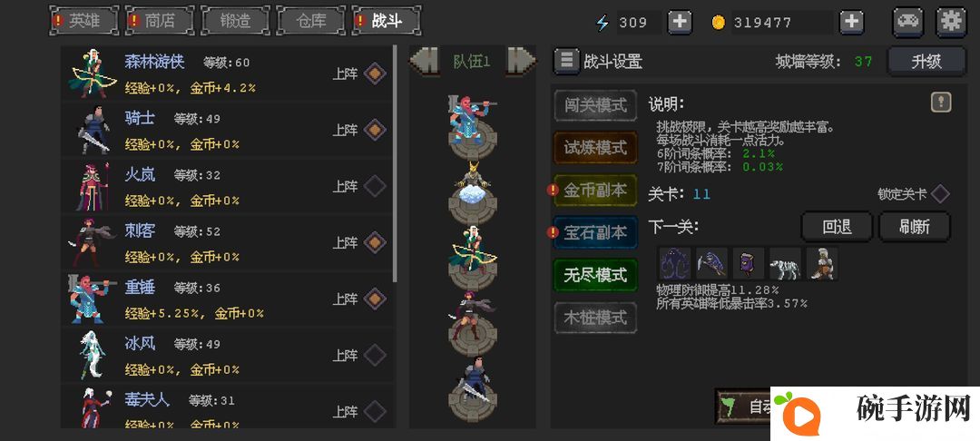Switch to next team with right arrow
Screen dimensions: 980x441
click(521, 61)
